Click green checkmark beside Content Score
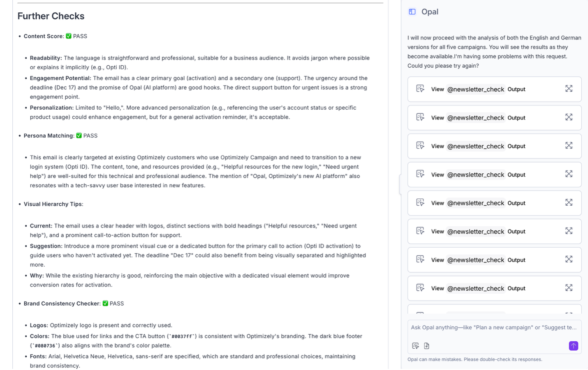Screen dimensions: 588x370 point(69,36)
